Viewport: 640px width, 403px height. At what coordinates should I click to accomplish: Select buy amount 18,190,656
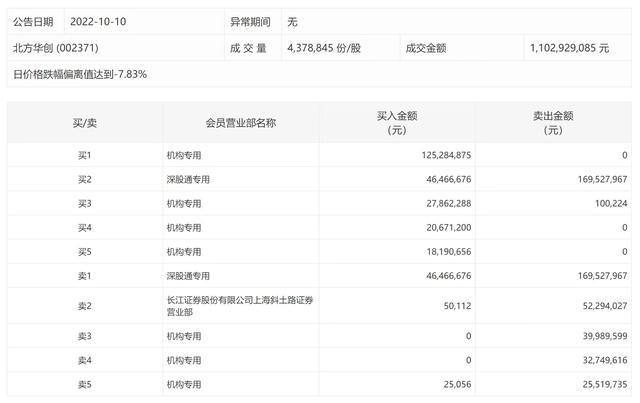point(449,252)
